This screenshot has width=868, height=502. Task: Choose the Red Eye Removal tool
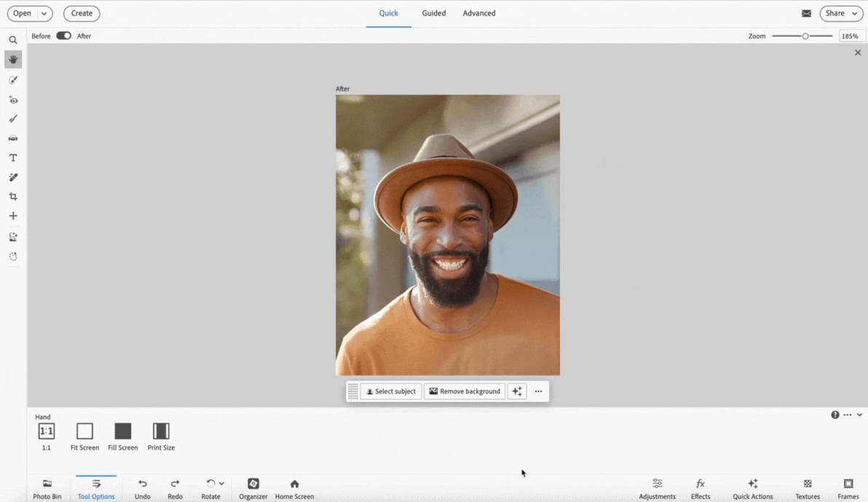13,100
